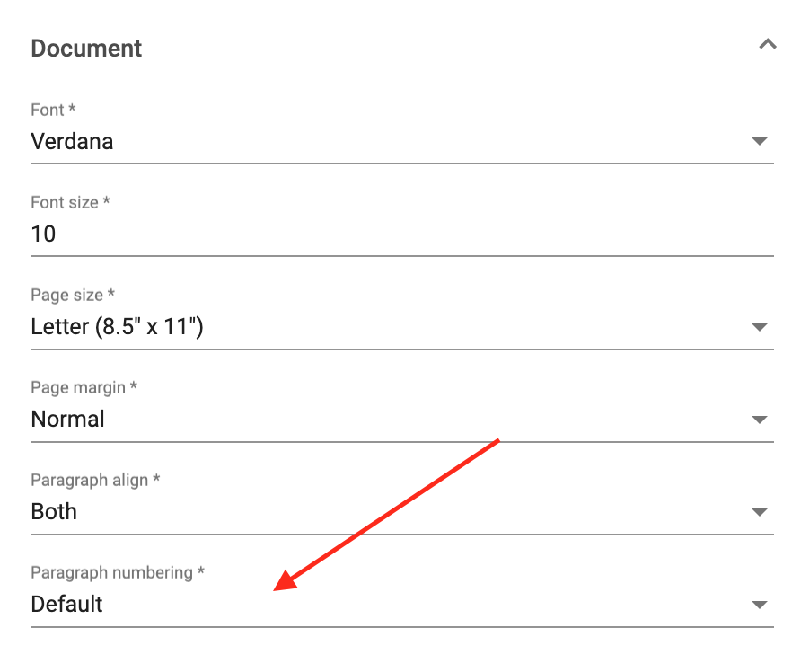Click the Letter (8.5" x 11") value

(116, 326)
